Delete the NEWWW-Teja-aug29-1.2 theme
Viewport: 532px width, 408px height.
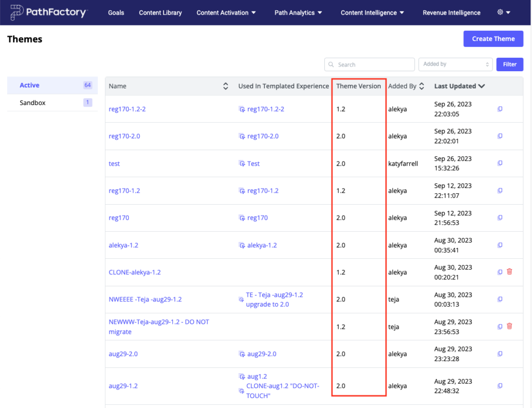(x=509, y=326)
